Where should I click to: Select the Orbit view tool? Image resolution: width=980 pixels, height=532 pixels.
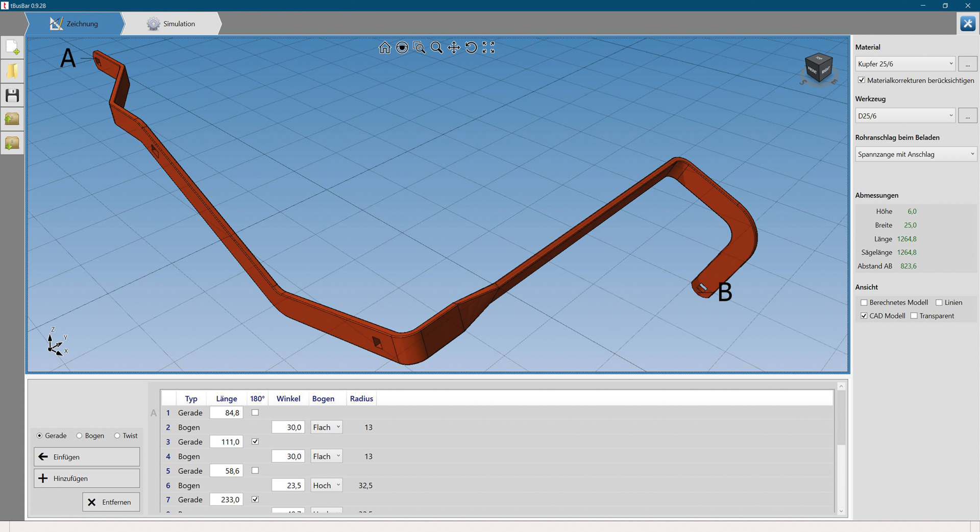click(403, 47)
